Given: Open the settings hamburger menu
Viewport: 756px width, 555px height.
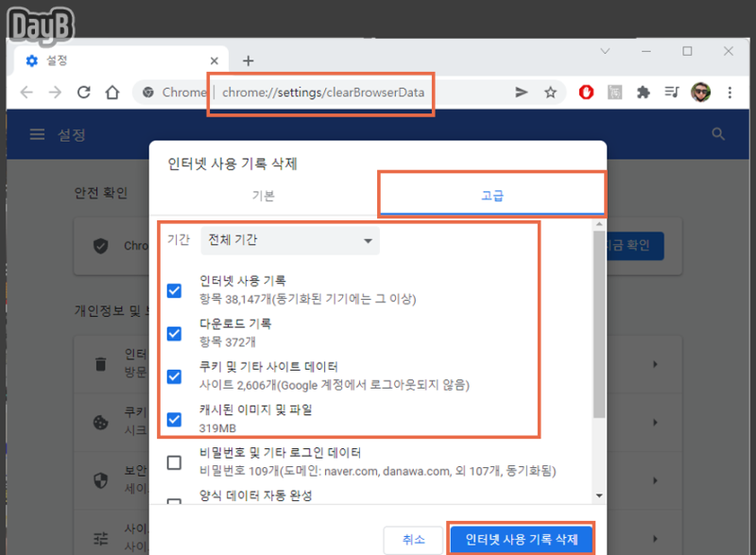Looking at the screenshot, I should click(35, 133).
